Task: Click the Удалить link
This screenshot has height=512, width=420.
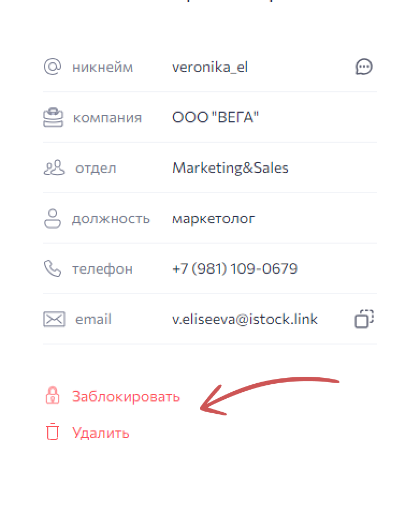Action: click(101, 433)
